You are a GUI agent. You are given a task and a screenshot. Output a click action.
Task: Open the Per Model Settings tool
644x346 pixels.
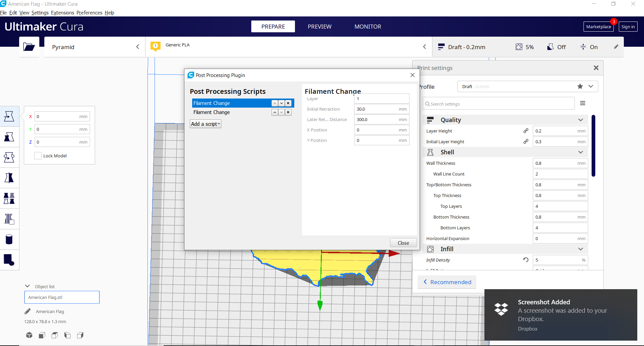click(9, 198)
